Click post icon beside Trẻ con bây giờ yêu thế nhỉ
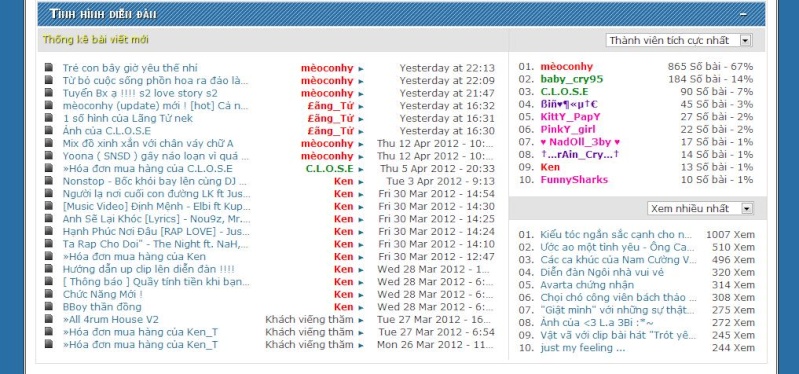The height and width of the screenshot is (374, 799). pos(49,68)
